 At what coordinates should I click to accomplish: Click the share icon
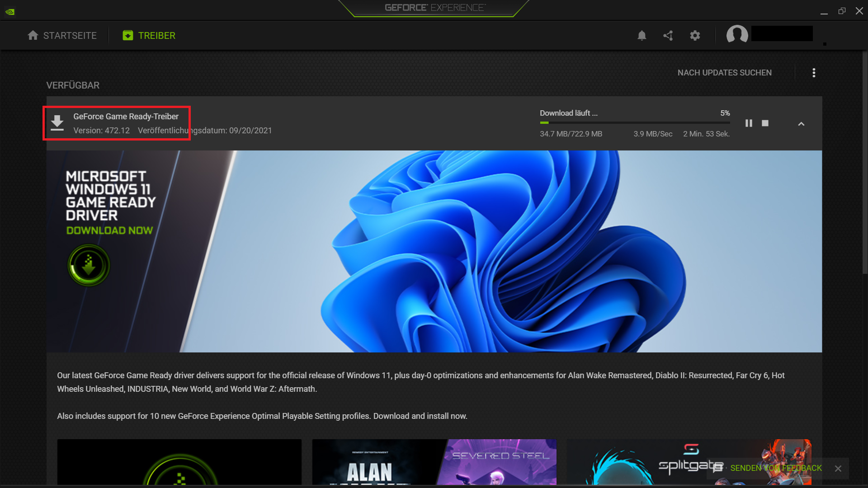(x=668, y=35)
